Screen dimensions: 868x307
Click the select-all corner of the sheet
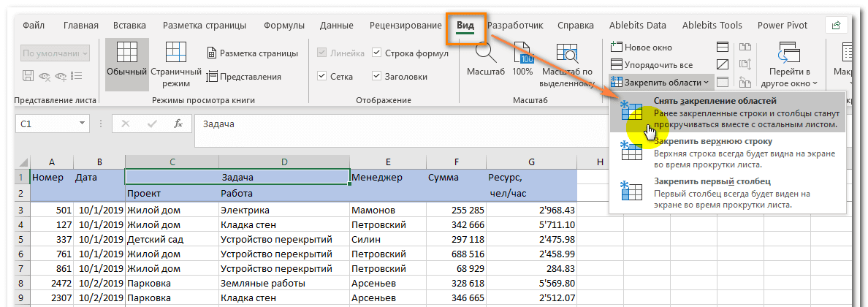pos(23,162)
